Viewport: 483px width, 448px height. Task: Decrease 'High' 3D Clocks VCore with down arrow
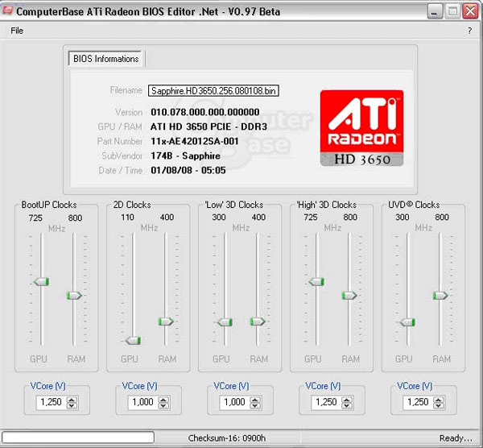click(347, 405)
